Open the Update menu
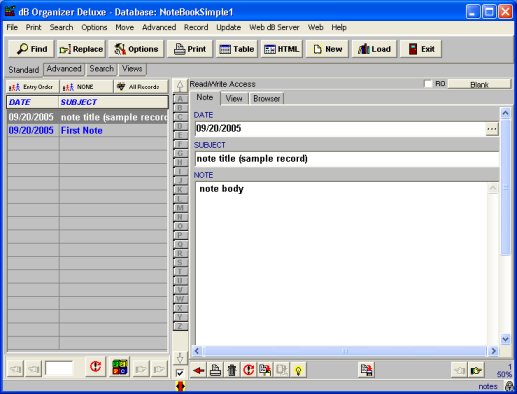The image size is (517, 394). pos(229,27)
